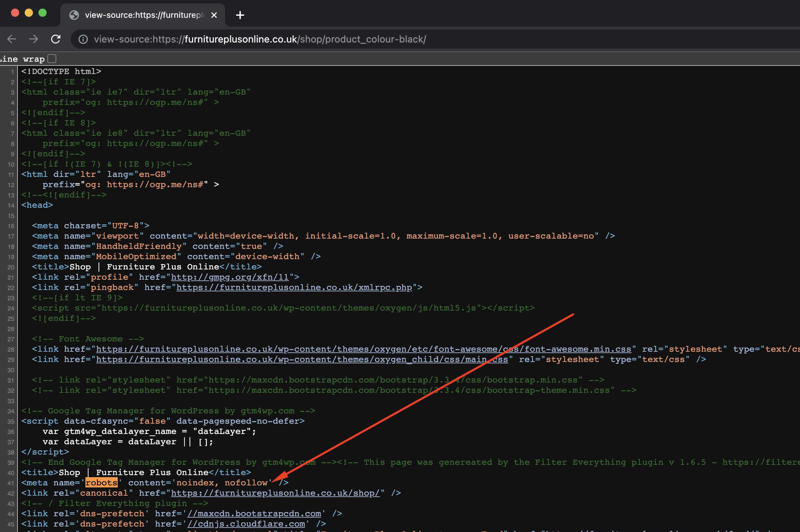800x532 pixels.
Task: Open the gmpg.org/xfn/11 profile link
Action: [230, 277]
